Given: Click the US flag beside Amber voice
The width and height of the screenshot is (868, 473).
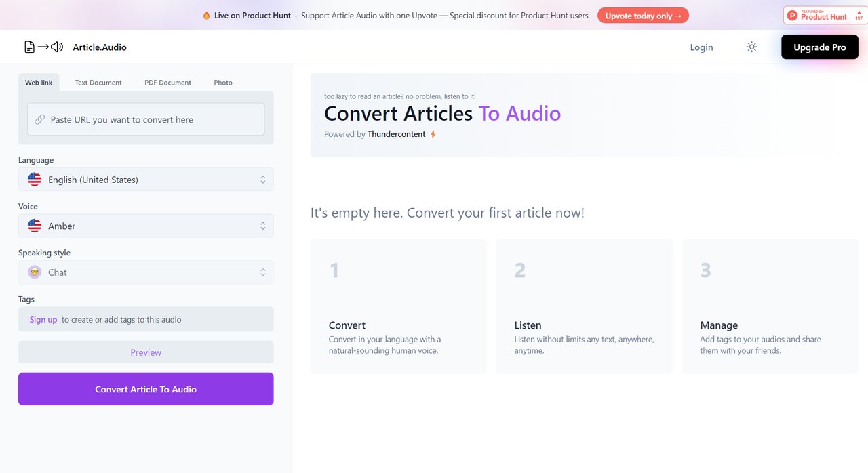Looking at the screenshot, I should (x=35, y=226).
